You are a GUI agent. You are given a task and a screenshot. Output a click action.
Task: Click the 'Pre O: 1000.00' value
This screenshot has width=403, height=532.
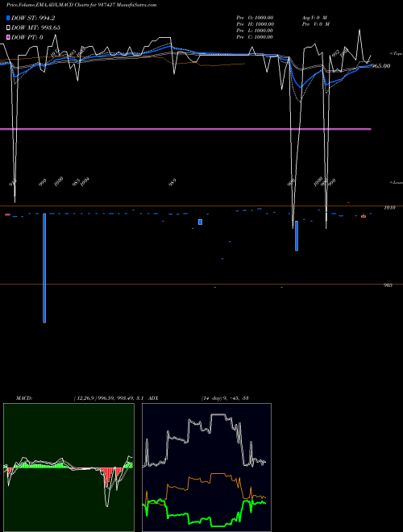coord(255,18)
